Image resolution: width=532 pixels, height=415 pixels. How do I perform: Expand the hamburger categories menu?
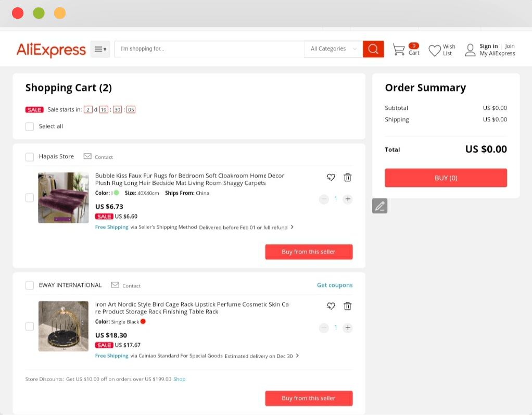tap(100, 49)
